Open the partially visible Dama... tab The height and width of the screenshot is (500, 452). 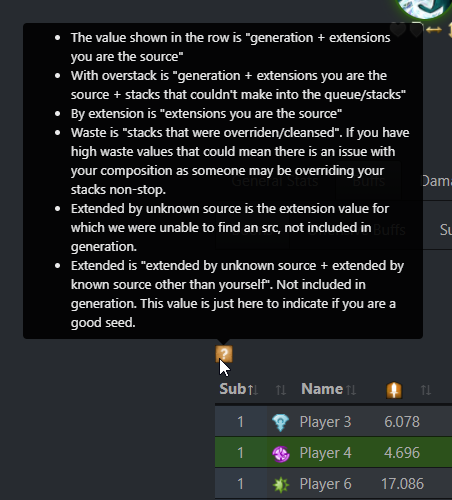tap(436, 181)
